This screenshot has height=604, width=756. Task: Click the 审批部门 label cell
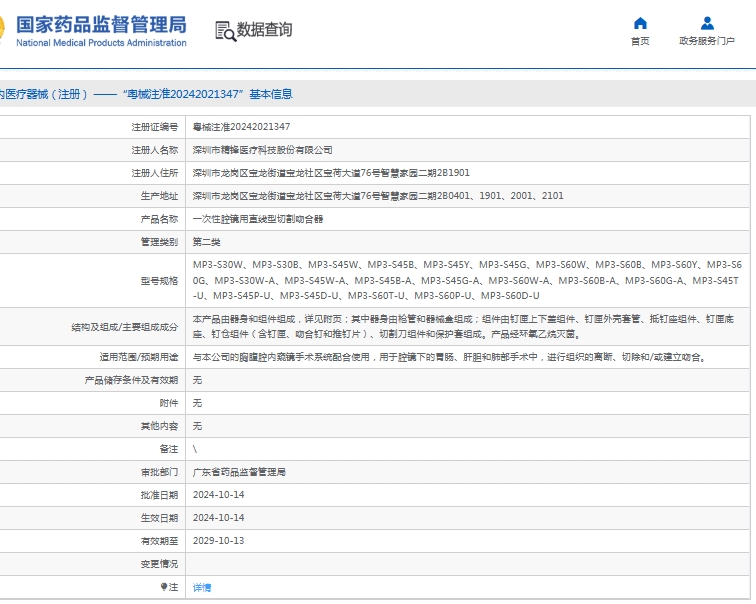pyautogui.click(x=159, y=472)
